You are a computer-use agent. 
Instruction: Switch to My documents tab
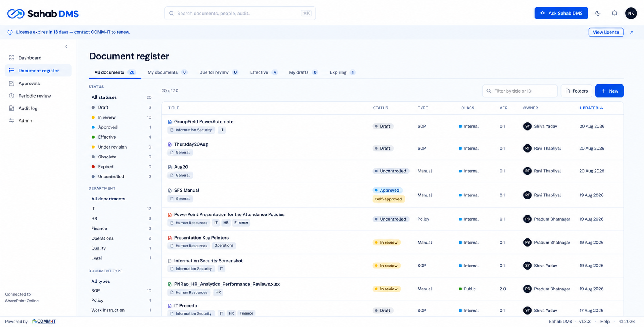tap(167, 72)
